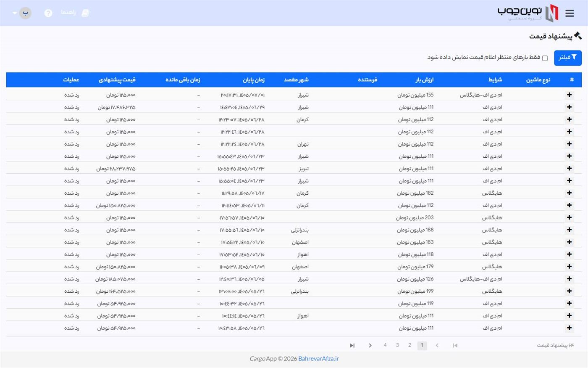The width and height of the screenshot is (588, 368).
Task: Click the price 17,486,325 تومان
Action: pyautogui.click(x=116, y=108)
